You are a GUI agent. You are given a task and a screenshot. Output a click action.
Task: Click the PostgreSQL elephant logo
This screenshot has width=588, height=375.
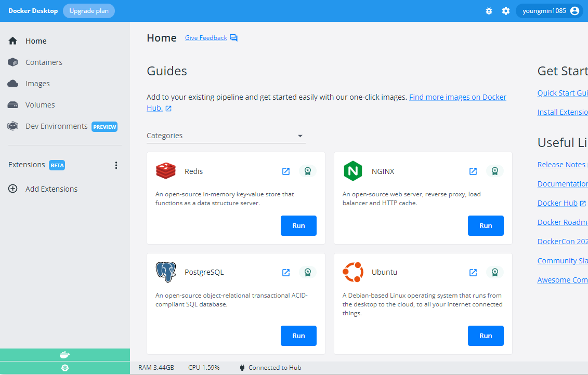tap(166, 272)
